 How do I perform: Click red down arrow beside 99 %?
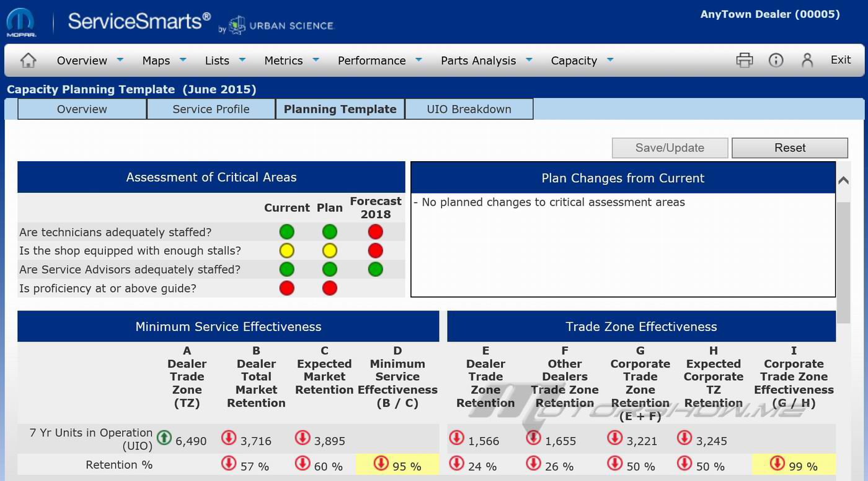777,463
